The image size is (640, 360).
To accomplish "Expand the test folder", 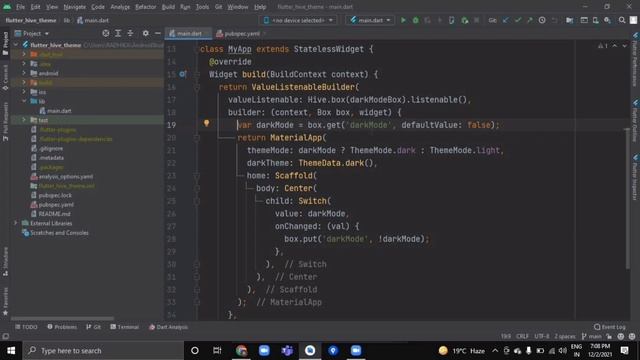I will (24, 120).
